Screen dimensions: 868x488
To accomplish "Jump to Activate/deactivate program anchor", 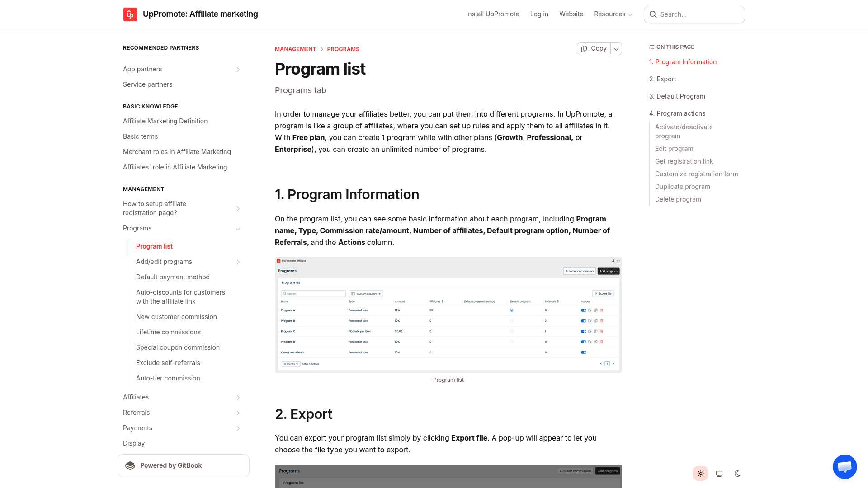I will point(684,131).
